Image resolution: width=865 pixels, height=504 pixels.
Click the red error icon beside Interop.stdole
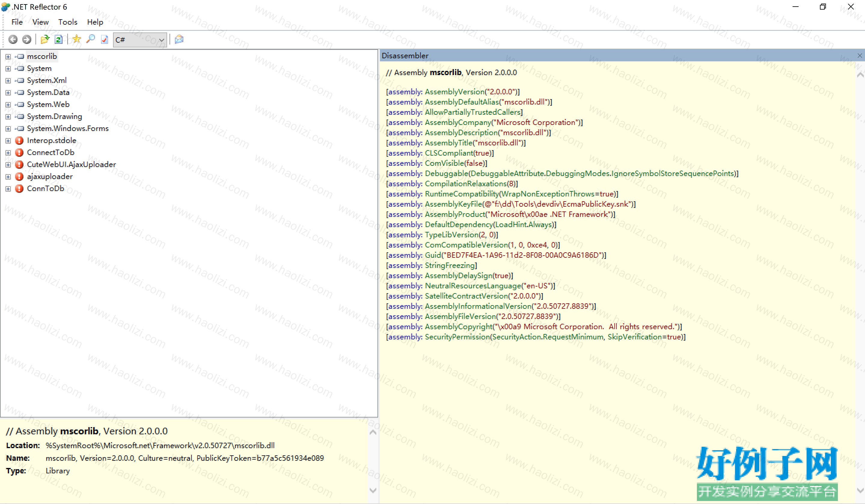pos(20,140)
